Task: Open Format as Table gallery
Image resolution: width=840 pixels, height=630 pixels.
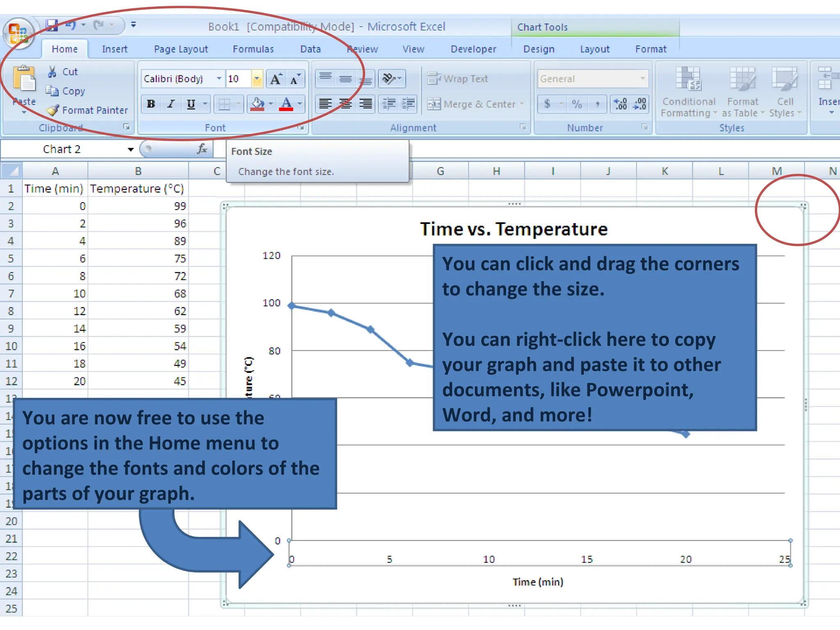Action: [743, 92]
